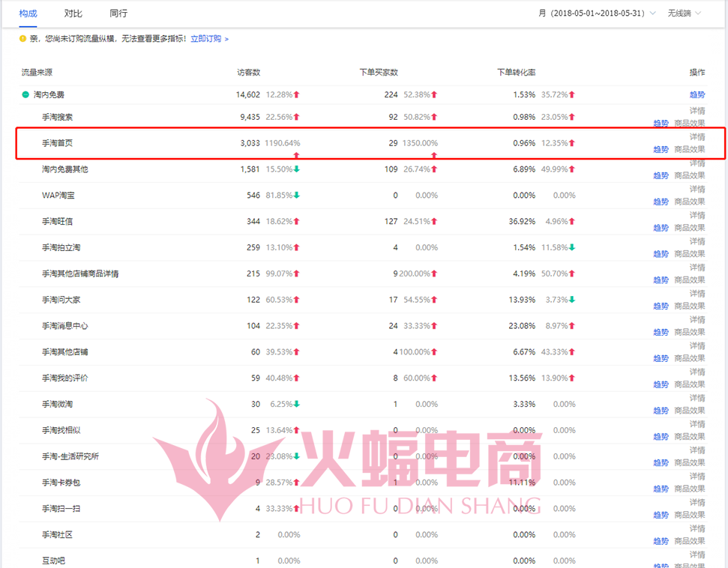The image size is (728, 568).
Task: Click the 下单转化率 column header
Action: (x=517, y=73)
